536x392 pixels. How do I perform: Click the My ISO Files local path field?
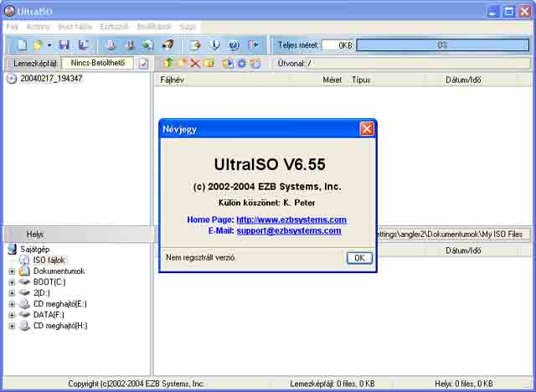coord(453,235)
